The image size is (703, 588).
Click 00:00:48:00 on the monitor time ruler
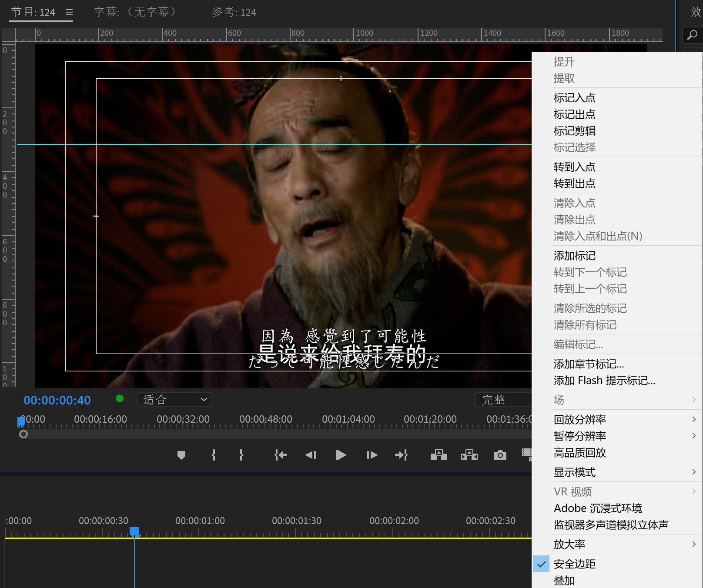266,419
